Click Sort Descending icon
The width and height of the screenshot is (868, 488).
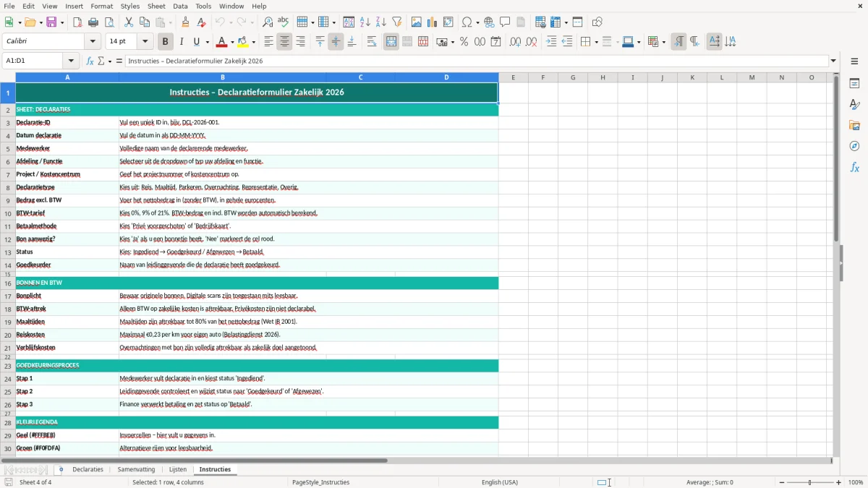381,22
